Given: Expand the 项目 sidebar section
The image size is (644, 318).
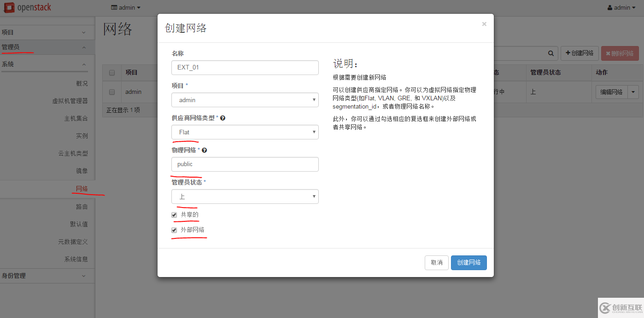Looking at the screenshot, I should (x=47, y=33).
